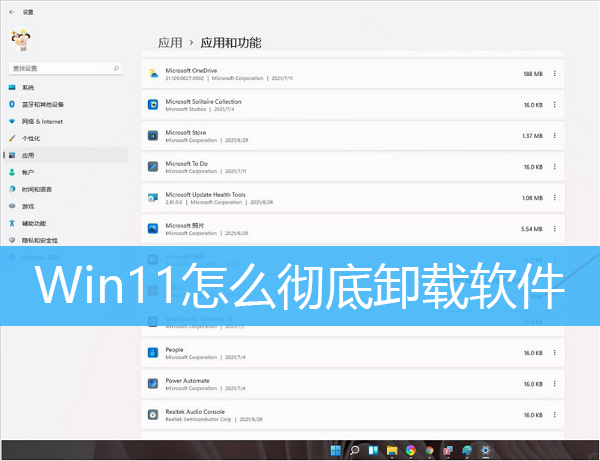Image resolution: width=600 pixels, height=461 pixels.
Task: Open the user account avatar
Action: pos(21,40)
